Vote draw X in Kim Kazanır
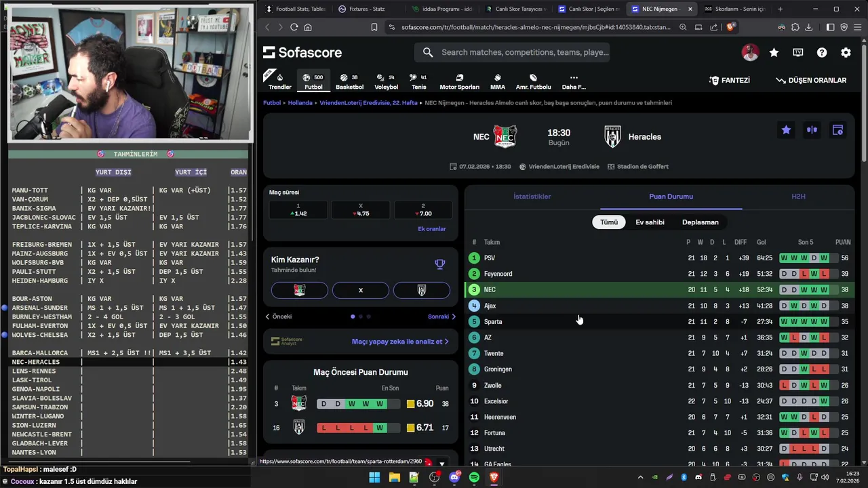 click(361, 290)
